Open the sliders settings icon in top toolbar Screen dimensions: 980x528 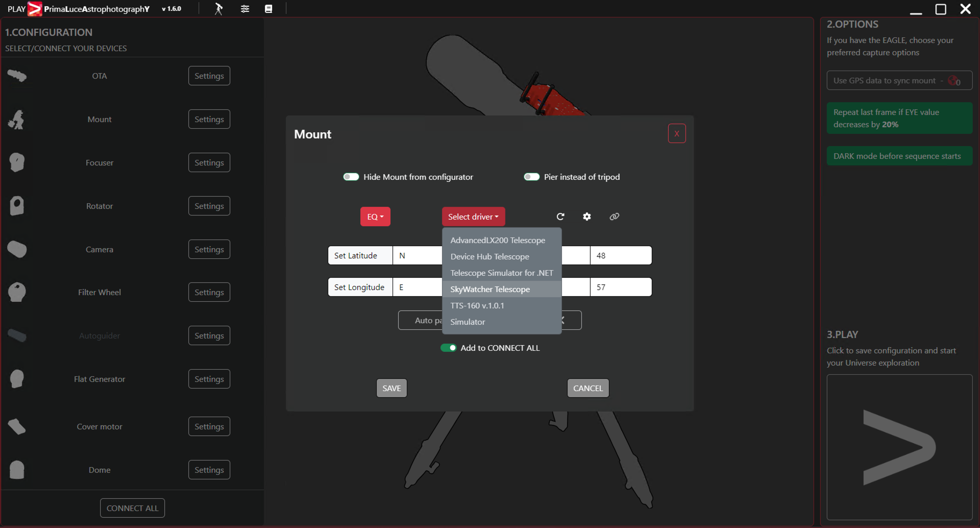pyautogui.click(x=245, y=9)
